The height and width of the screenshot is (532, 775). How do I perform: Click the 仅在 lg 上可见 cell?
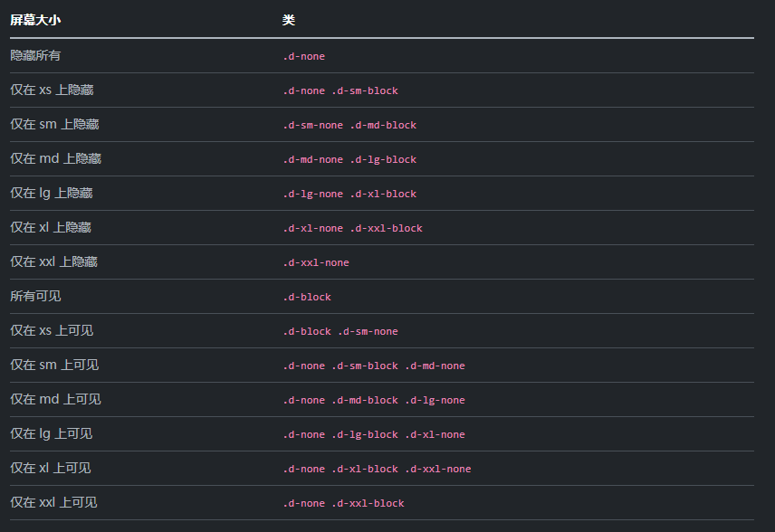pos(51,433)
